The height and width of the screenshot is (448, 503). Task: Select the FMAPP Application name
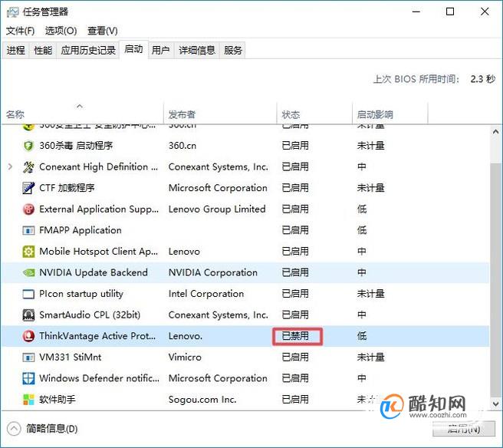click(81, 230)
